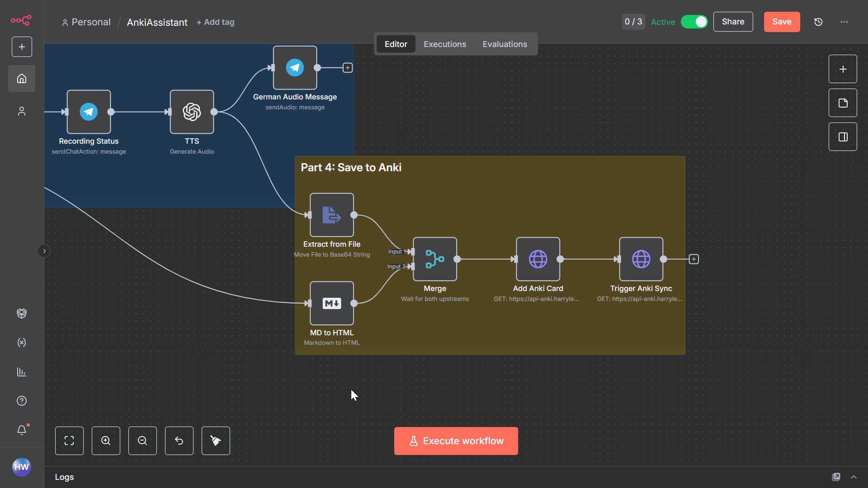The height and width of the screenshot is (488, 868).
Task: Click the TTS OpenAI node
Action: [192, 112]
